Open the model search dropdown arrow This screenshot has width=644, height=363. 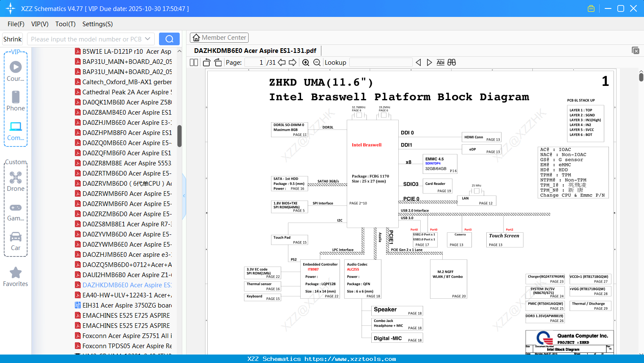point(148,39)
